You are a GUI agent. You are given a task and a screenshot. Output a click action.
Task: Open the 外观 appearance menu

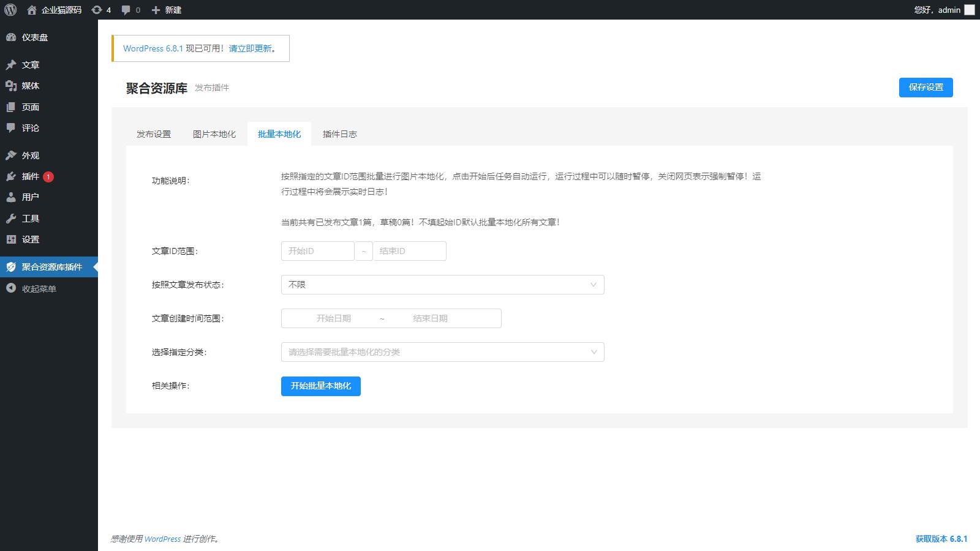tap(31, 156)
